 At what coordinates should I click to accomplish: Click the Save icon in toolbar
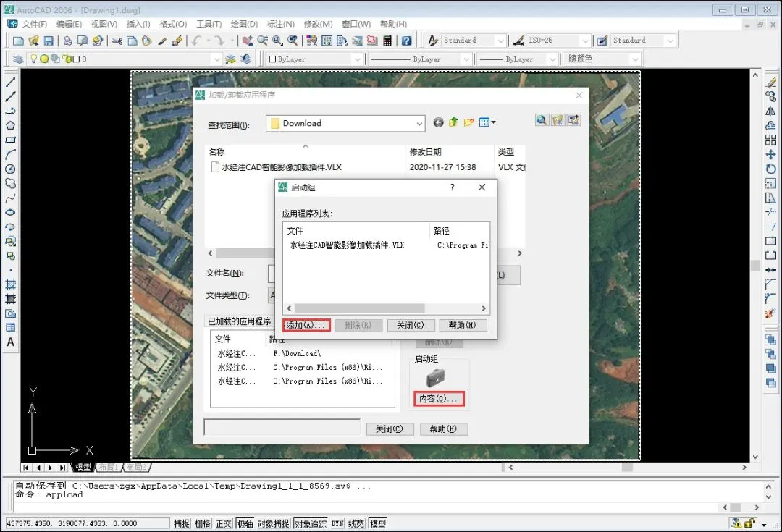[x=49, y=41]
